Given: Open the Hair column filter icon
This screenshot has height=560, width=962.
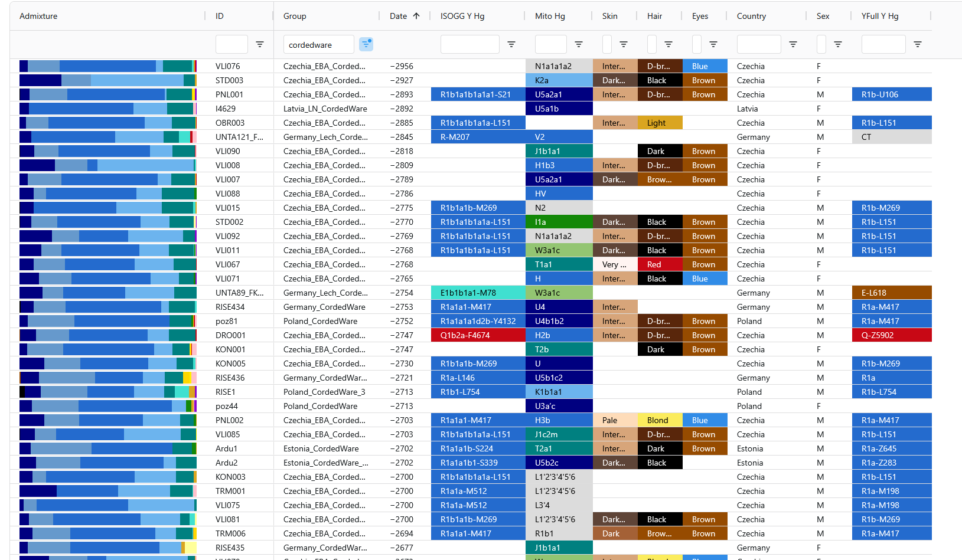Looking at the screenshot, I should pos(668,44).
